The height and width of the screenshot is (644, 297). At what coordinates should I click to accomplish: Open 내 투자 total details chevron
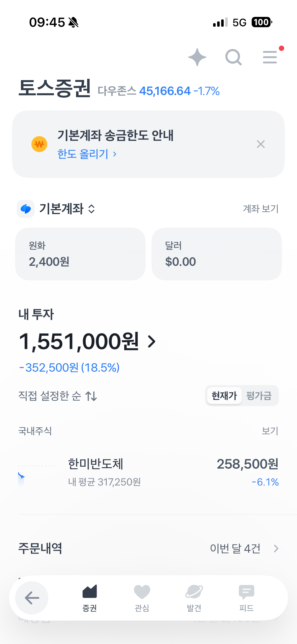pyautogui.click(x=152, y=342)
